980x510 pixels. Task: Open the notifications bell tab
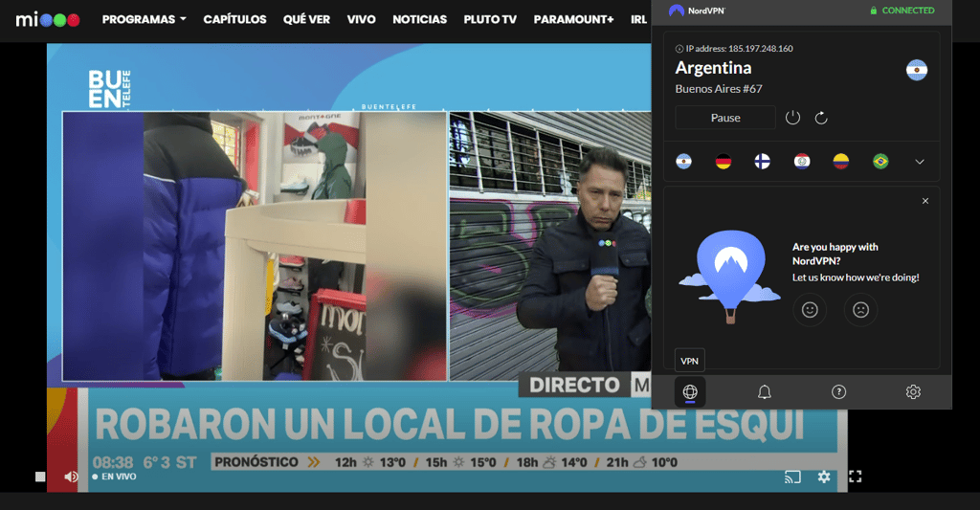[x=765, y=392]
